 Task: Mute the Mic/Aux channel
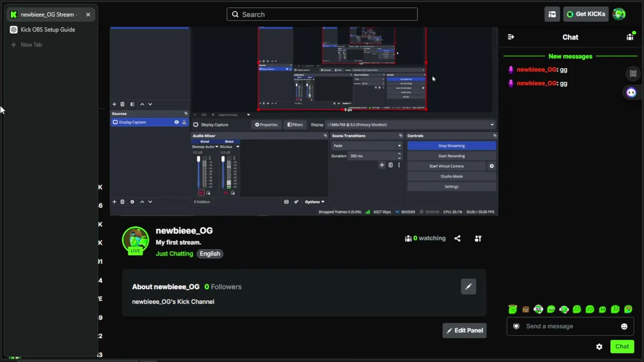coord(225,193)
